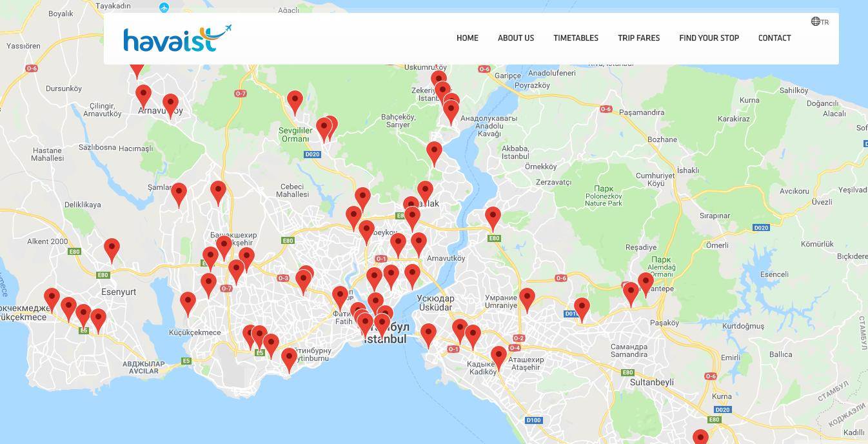Screen dimensions: 868x444
Task: Click the partially visible marker at bottom right
Action: pos(700,438)
